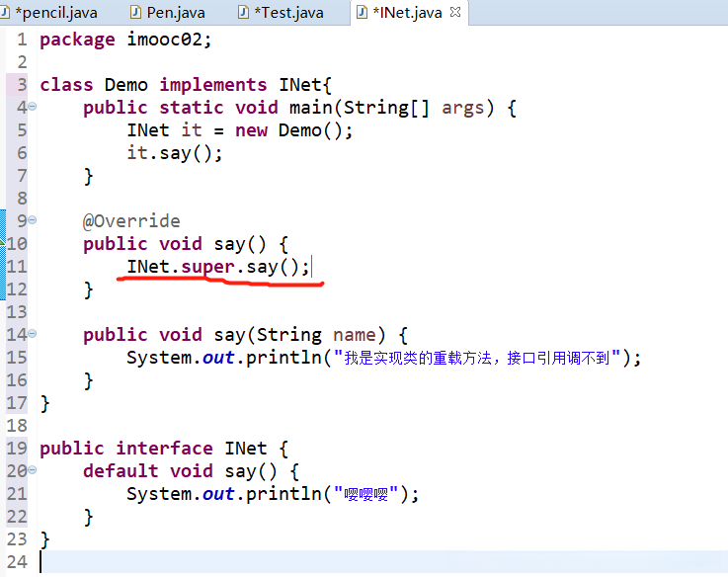Click line number 11 in the gutter

(x=17, y=267)
